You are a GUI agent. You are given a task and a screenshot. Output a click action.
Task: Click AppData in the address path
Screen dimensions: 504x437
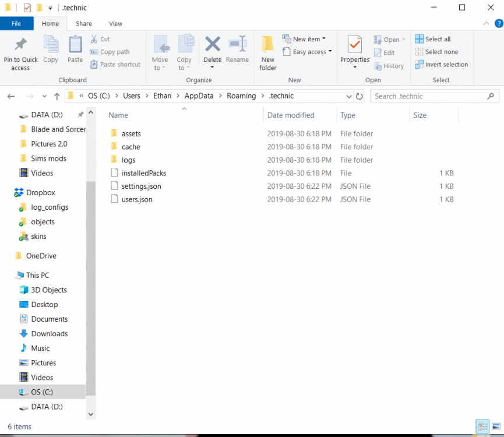tap(199, 96)
